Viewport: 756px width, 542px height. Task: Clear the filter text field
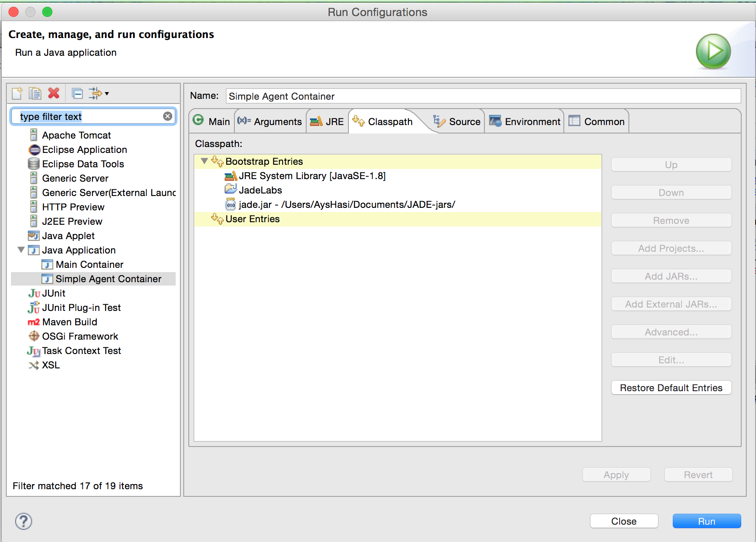168,116
